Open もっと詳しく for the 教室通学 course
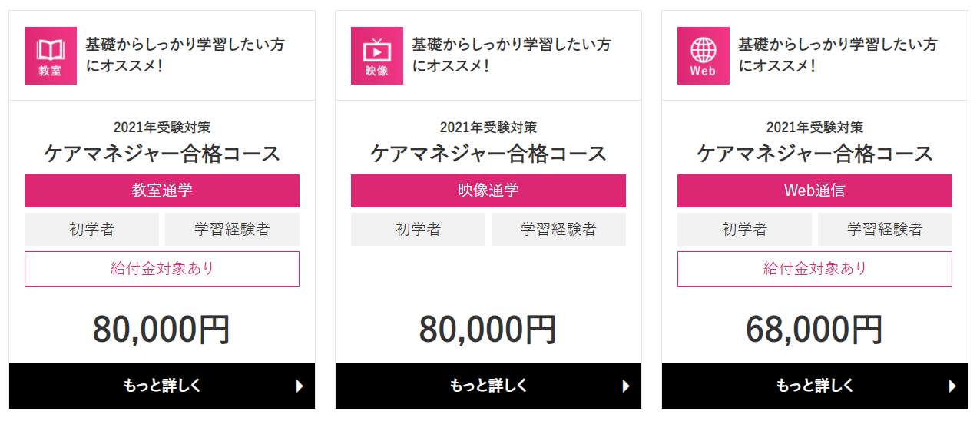The height and width of the screenshot is (421, 980). pyautogui.click(x=162, y=386)
